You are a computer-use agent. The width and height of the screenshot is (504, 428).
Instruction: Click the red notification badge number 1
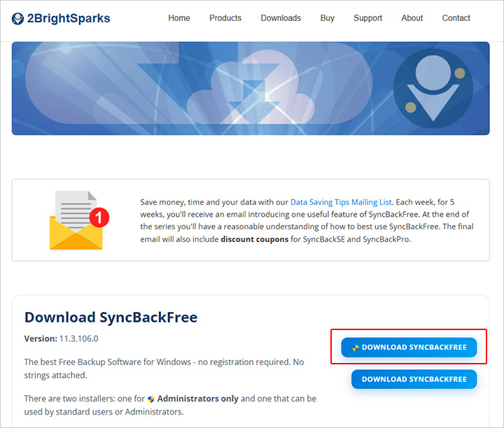(x=99, y=217)
